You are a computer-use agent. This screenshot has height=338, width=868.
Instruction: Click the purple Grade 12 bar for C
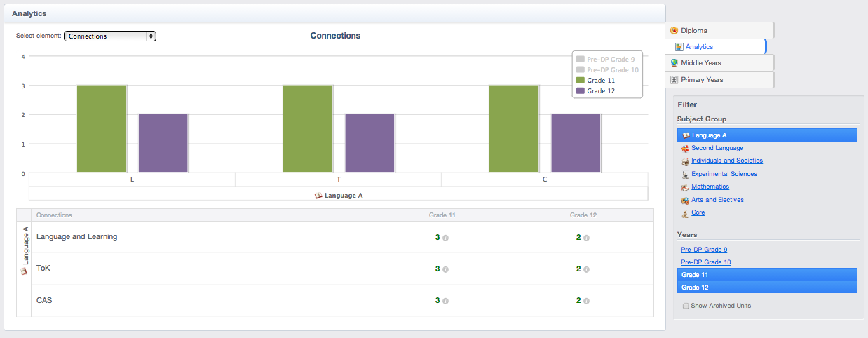pos(576,143)
